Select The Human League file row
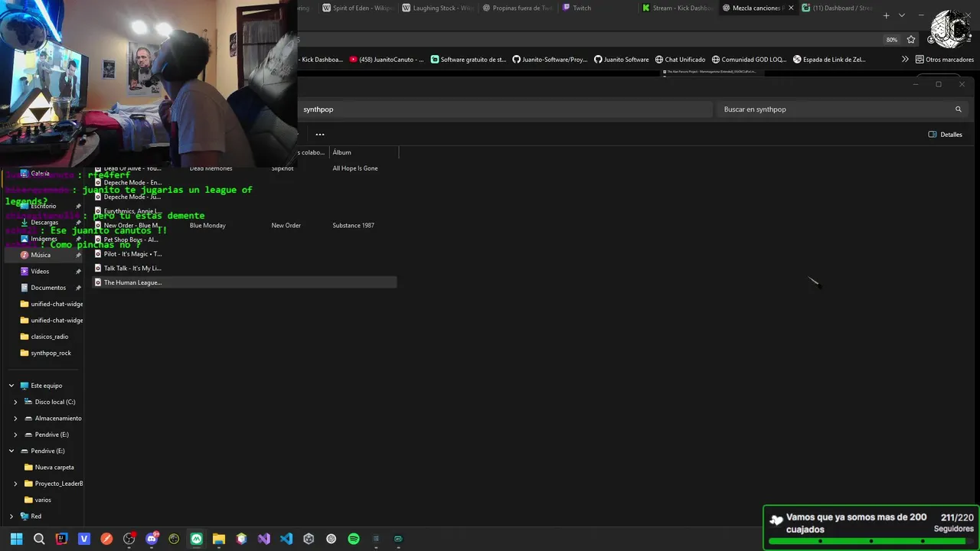Image resolution: width=980 pixels, height=551 pixels. click(245, 282)
